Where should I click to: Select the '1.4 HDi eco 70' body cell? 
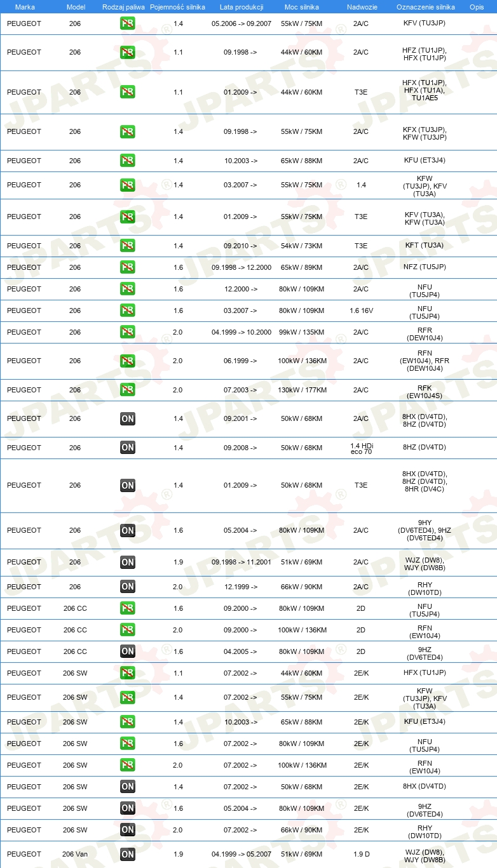point(361,448)
